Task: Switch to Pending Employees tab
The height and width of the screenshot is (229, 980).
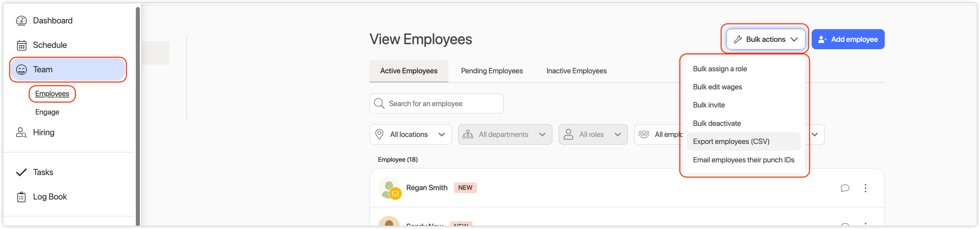Action: [492, 71]
